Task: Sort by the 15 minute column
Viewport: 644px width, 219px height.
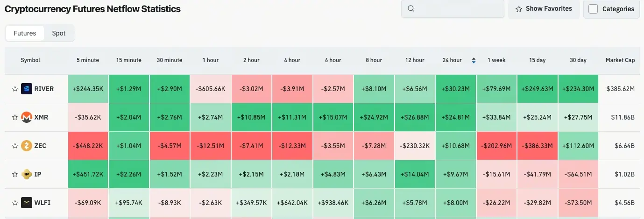Action: [129, 60]
